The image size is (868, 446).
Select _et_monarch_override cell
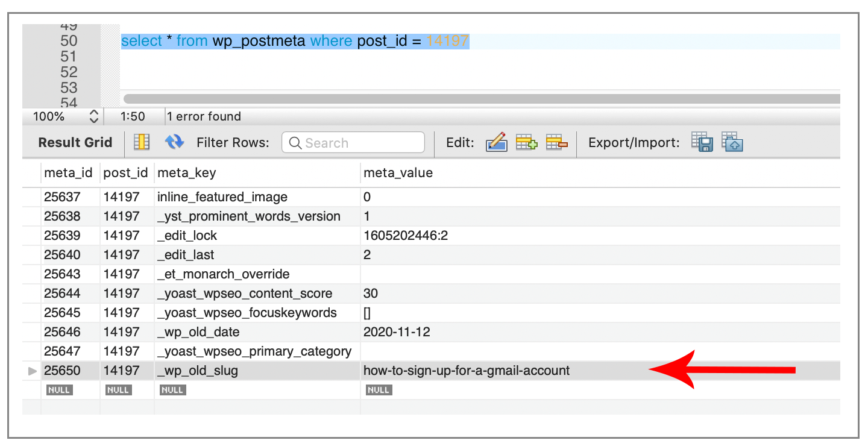pyautogui.click(x=257, y=274)
